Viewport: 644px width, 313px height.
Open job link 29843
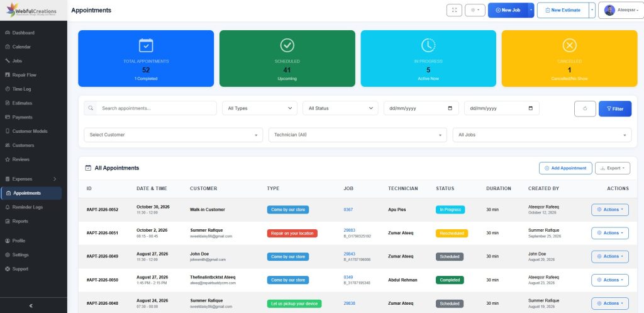(350, 254)
